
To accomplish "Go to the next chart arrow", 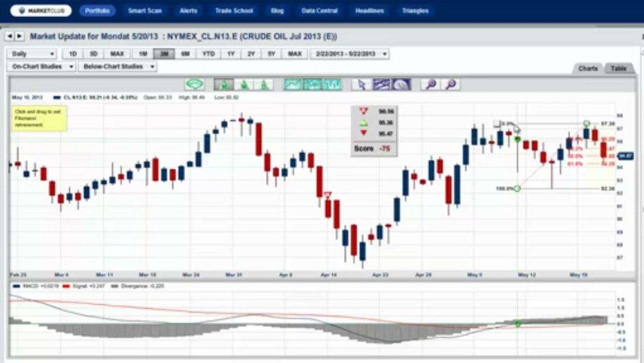I will (x=19, y=36).
